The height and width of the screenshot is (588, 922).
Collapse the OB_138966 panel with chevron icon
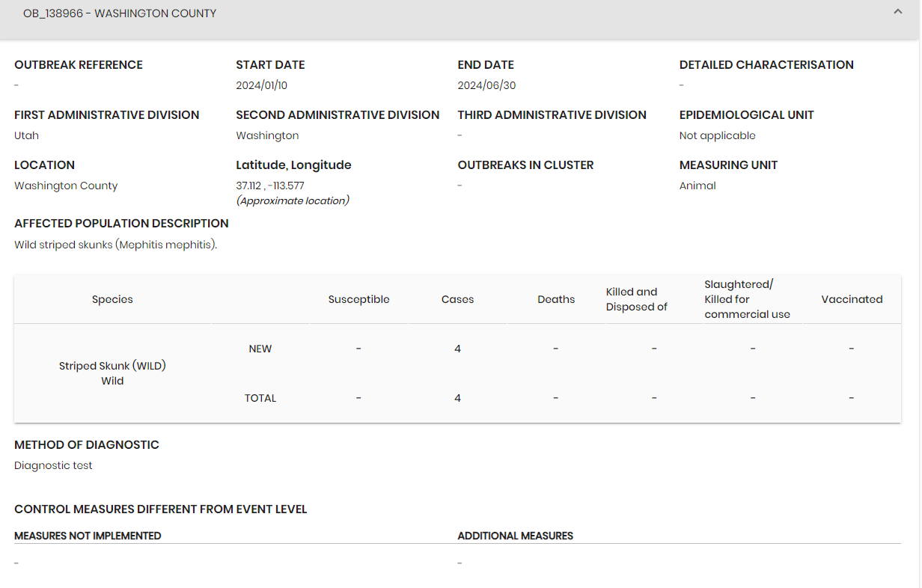[898, 12]
